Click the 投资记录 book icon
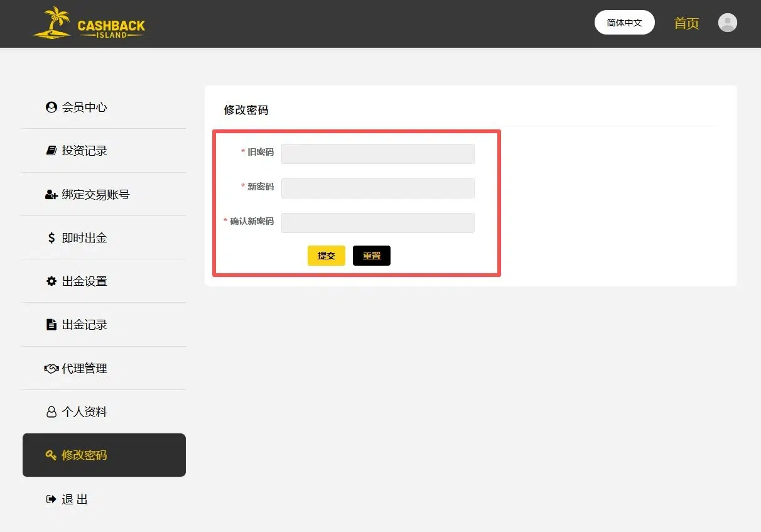 click(51, 151)
